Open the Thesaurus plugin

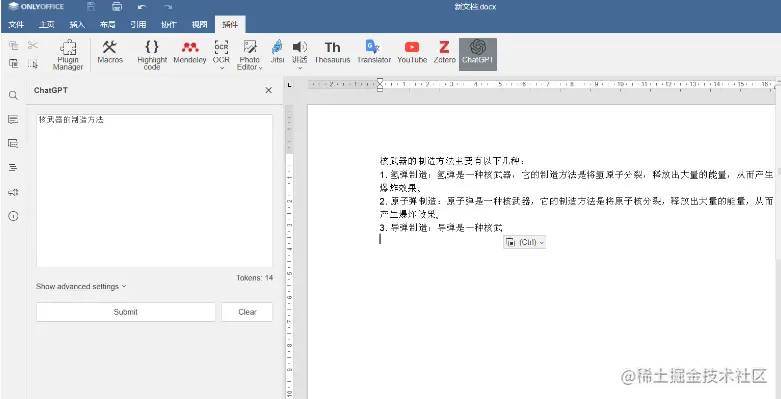coord(332,52)
